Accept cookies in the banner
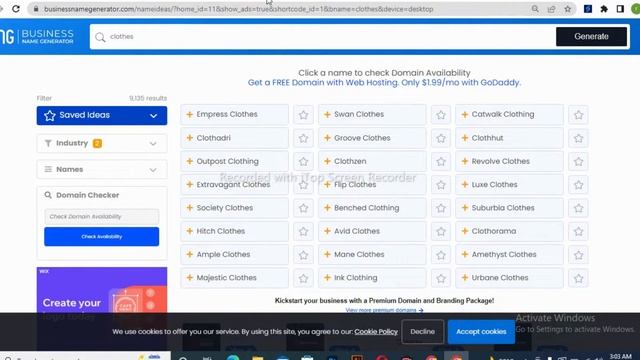Image resolution: width=640 pixels, height=360 pixels. 481,331
